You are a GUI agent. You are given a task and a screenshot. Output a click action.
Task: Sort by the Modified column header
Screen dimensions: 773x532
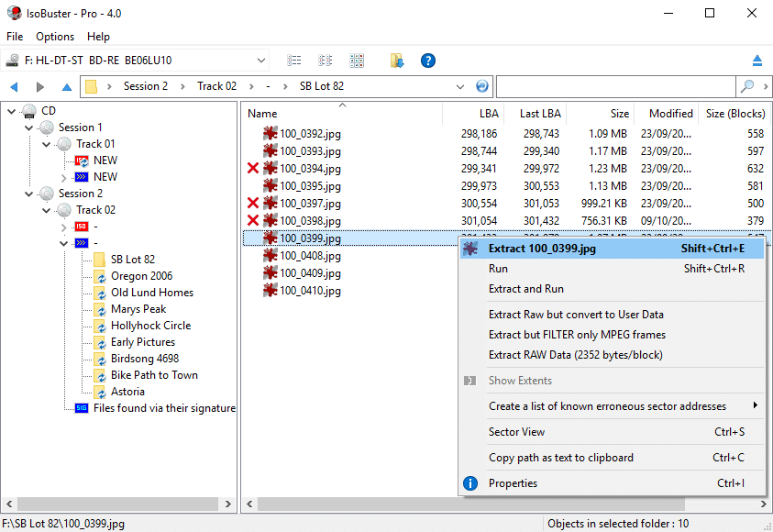point(668,114)
